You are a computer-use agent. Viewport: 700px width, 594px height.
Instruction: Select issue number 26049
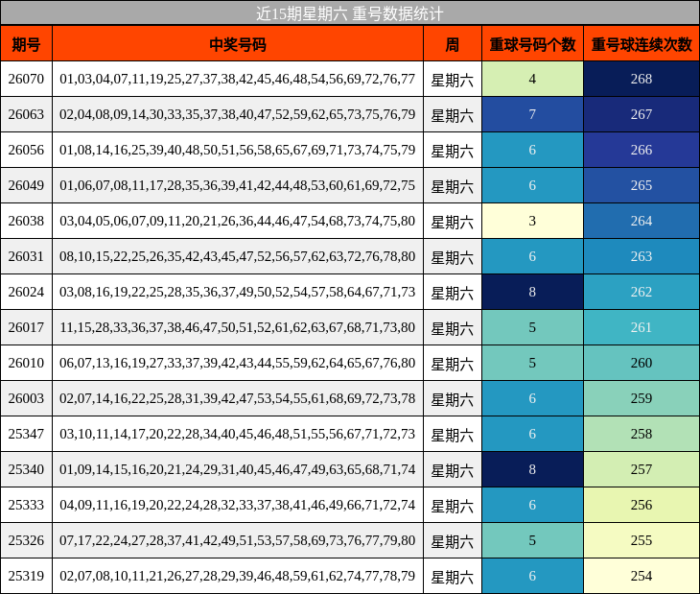[x=26, y=185]
